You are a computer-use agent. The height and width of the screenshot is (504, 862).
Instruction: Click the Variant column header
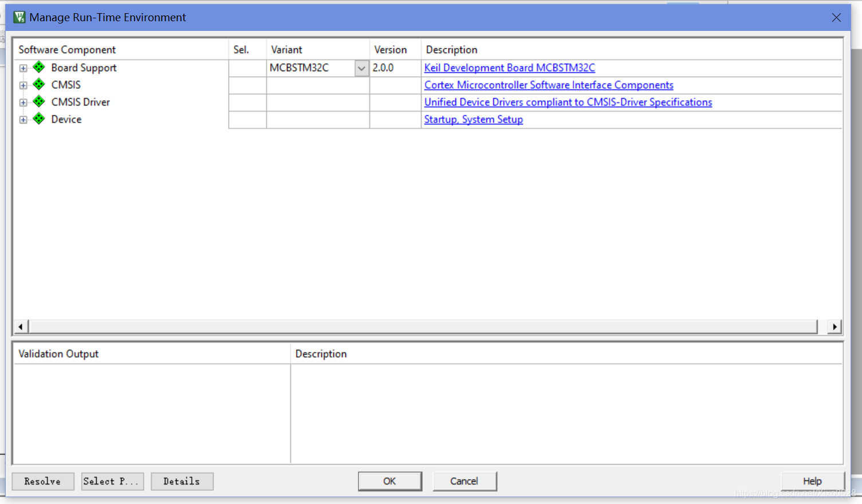[x=318, y=50]
